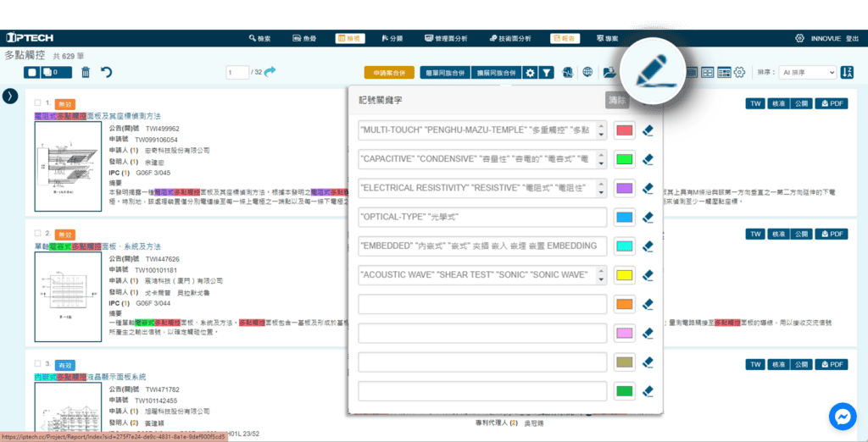Open the gear settings dropdown beside 擴展同族合併

[x=530, y=73]
